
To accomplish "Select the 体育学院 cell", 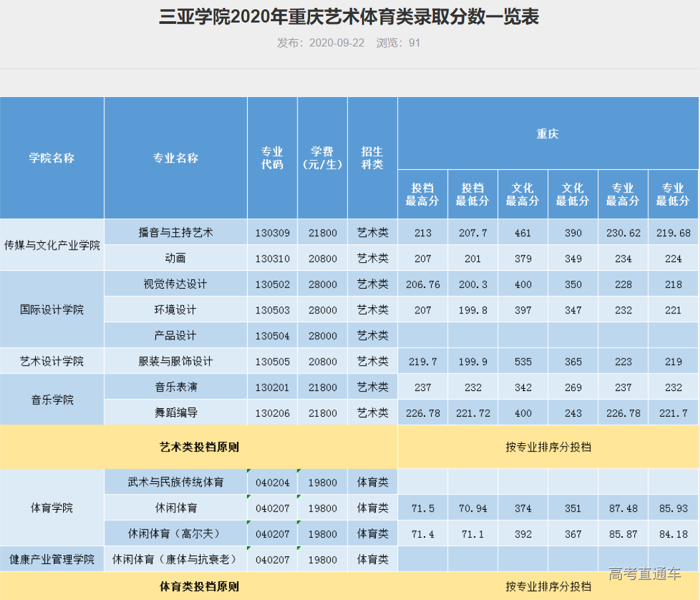I will tap(52, 507).
